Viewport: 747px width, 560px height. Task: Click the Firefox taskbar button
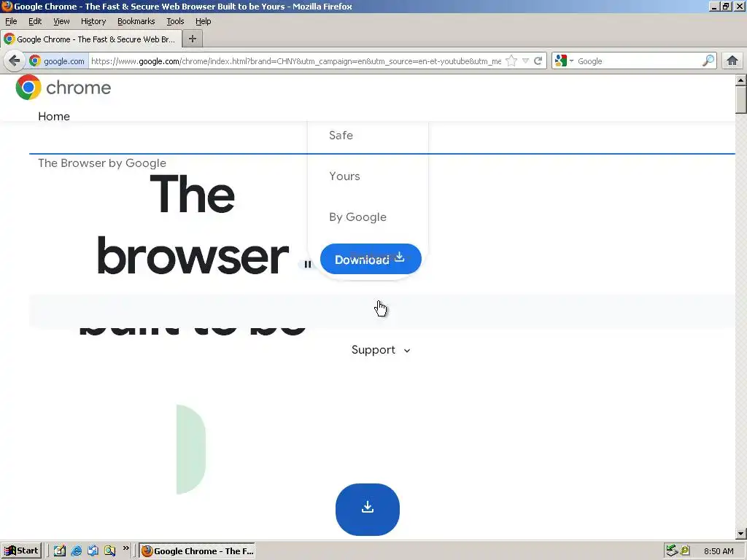pos(197,551)
